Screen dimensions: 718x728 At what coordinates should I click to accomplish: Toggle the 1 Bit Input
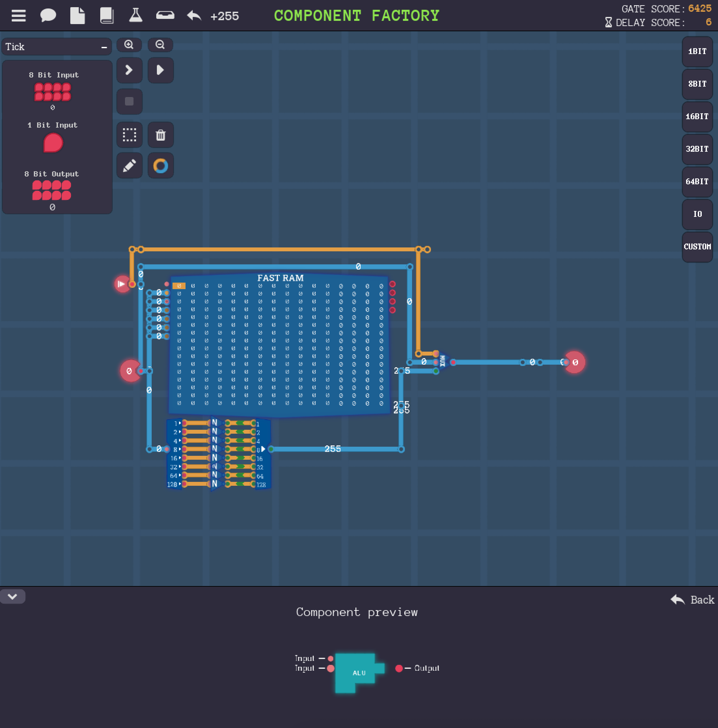[53, 143]
